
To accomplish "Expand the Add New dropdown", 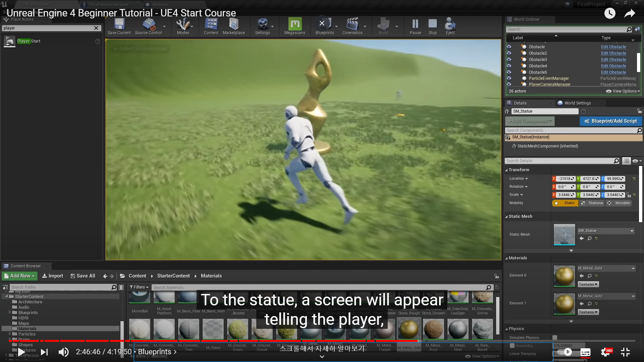I will click(x=20, y=276).
